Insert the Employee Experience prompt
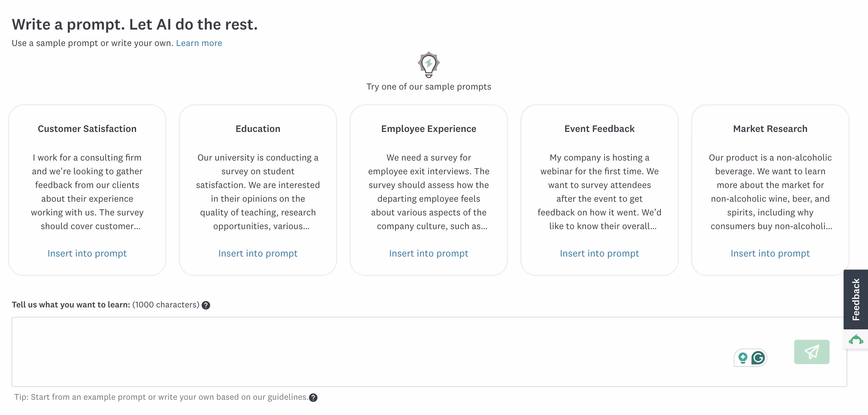This screenshot has height=415, width=868. click(428, 254)
